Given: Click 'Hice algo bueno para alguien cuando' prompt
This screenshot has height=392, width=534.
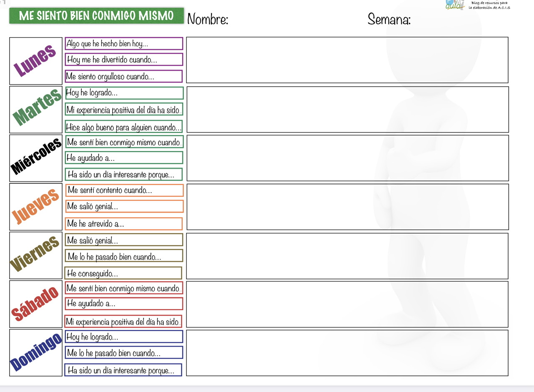Looking at the screenshot, I should pyautogui.click(x=124, y=127).
